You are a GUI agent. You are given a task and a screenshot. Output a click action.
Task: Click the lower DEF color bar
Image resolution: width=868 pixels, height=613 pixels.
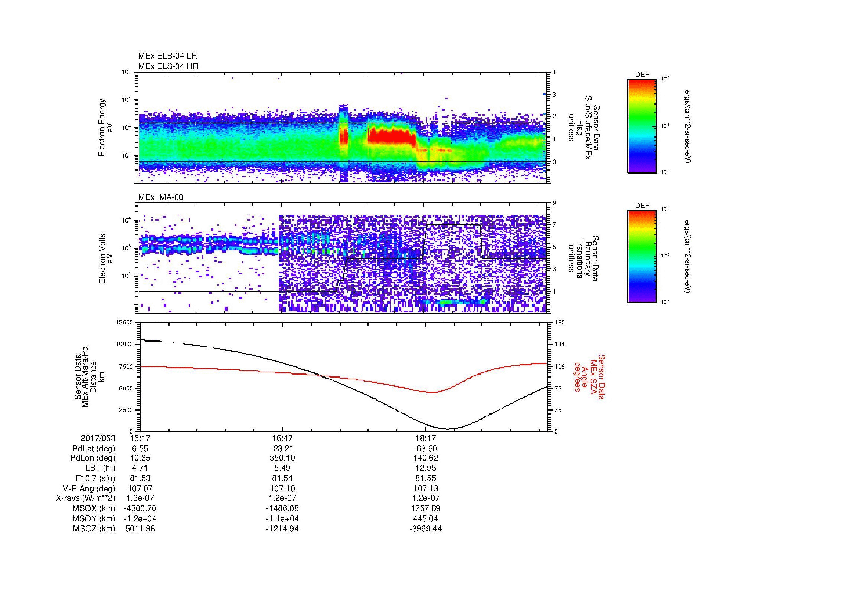point(642,257)
